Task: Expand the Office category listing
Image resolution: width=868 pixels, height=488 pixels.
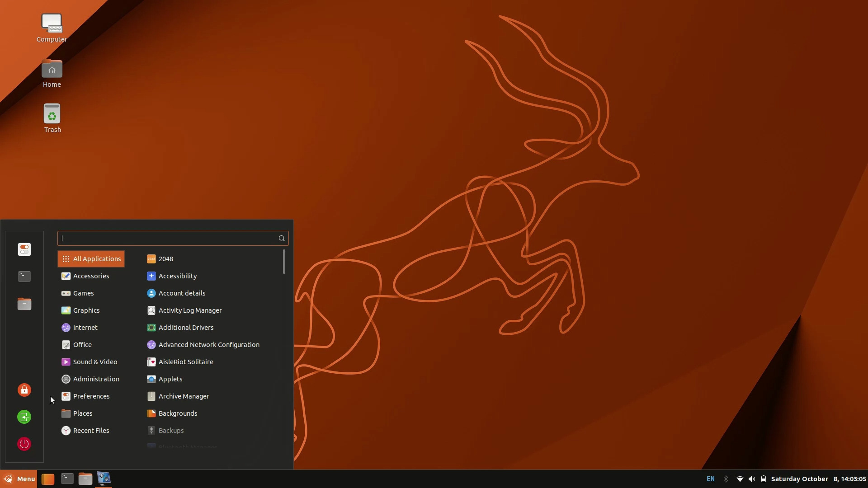Action: coord(82,344)
